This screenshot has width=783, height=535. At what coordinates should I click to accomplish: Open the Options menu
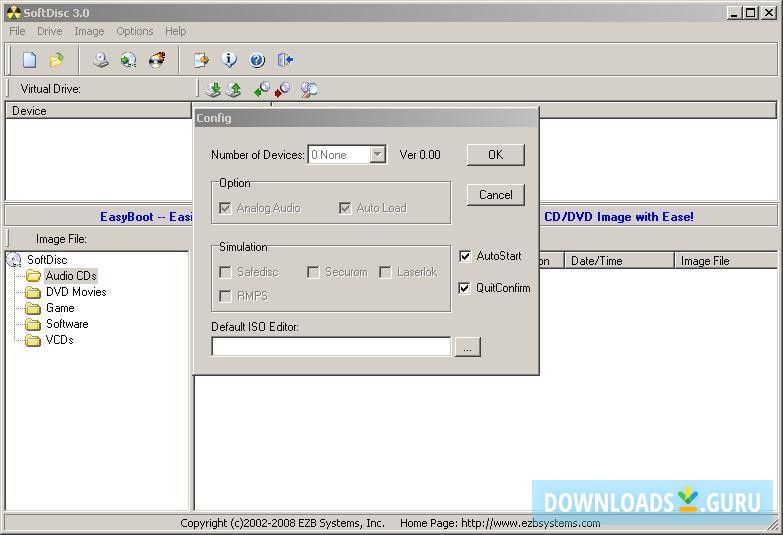135,31
